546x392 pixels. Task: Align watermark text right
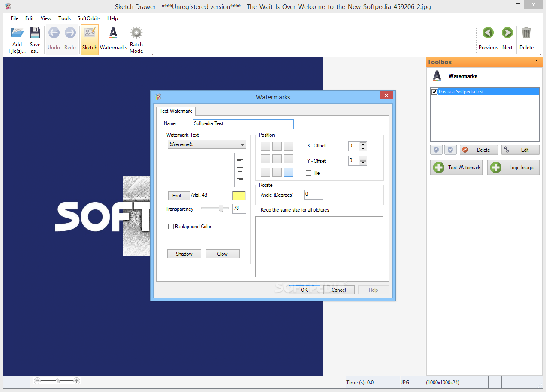[240, 181]
